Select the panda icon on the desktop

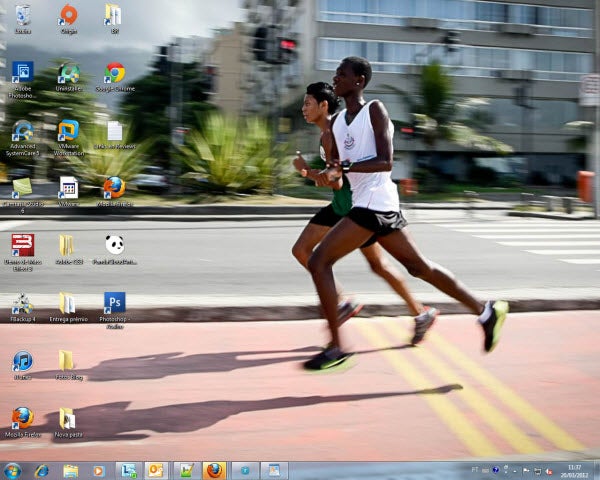(115, 245)
